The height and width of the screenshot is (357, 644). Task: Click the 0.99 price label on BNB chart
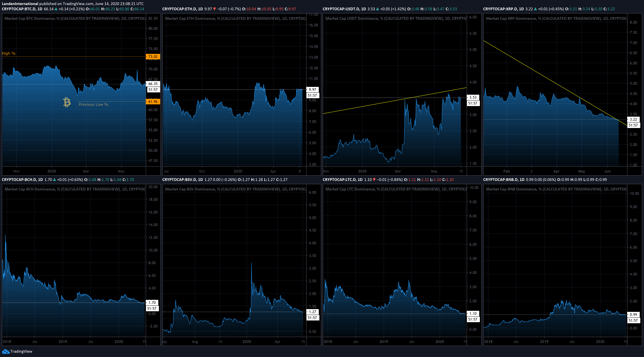point(634,314)
